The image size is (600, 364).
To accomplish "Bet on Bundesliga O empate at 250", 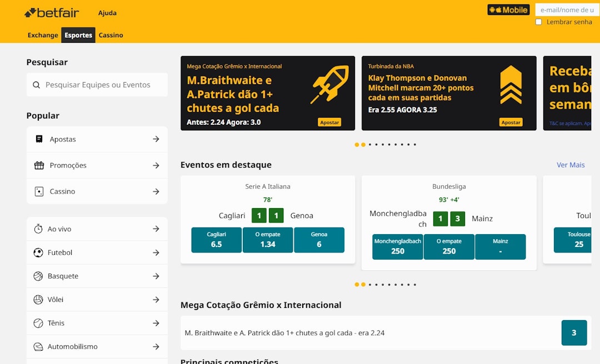I will (x=449, y=247).
